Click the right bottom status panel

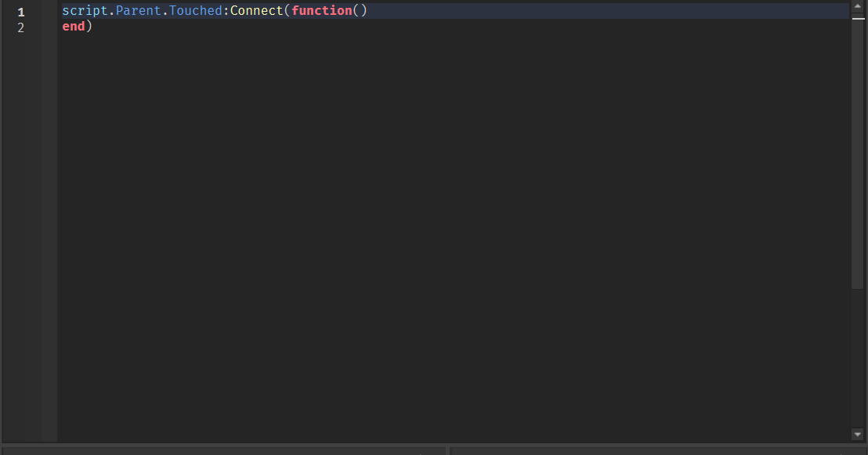pos(658,450)
